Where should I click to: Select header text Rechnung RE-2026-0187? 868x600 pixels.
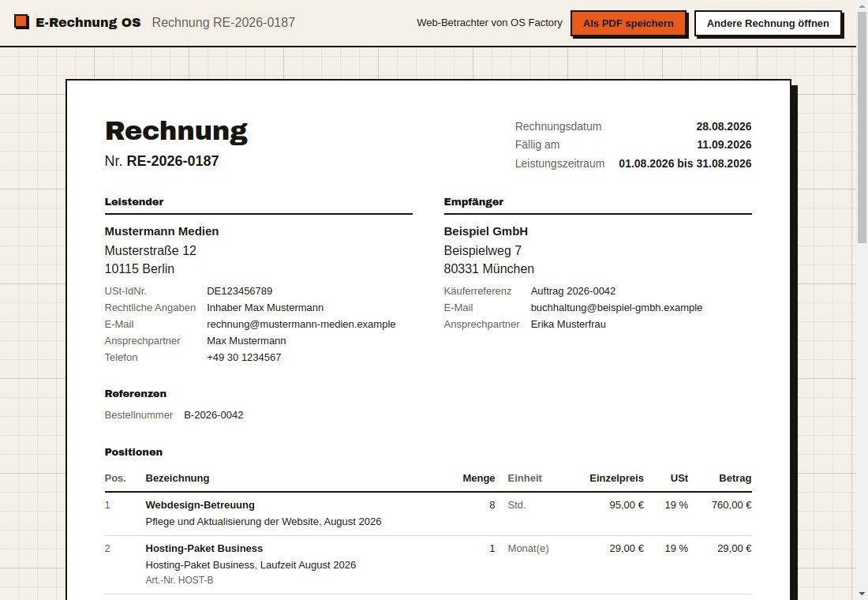pyautogui.click(x=223, y=23)
